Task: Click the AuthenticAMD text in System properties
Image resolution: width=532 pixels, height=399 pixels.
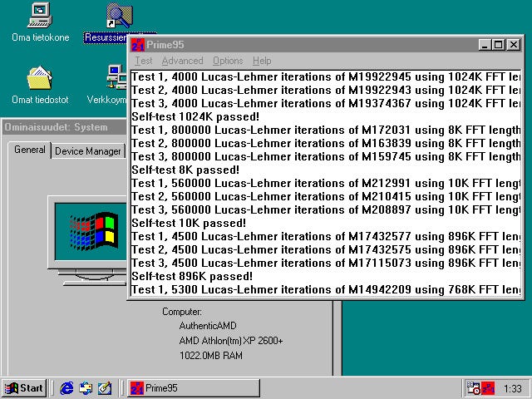Action: pyautogui.click(x=208, y=326)
